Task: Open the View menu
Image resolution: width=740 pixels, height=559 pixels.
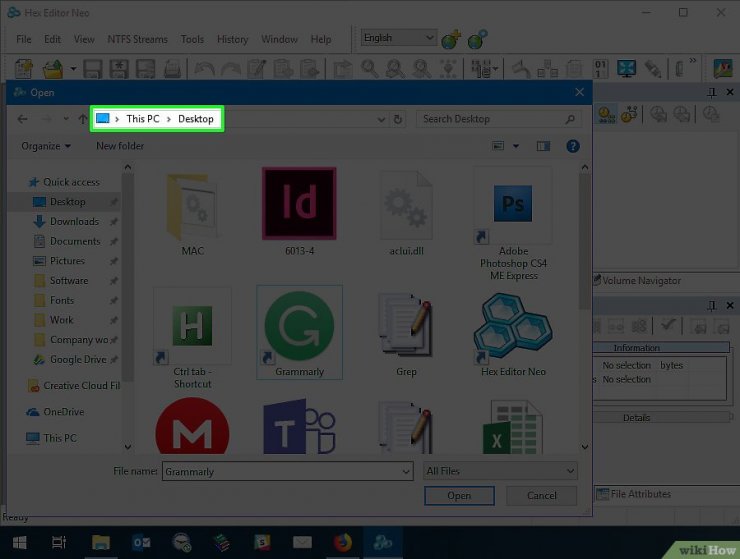Action: coord(84,39)
